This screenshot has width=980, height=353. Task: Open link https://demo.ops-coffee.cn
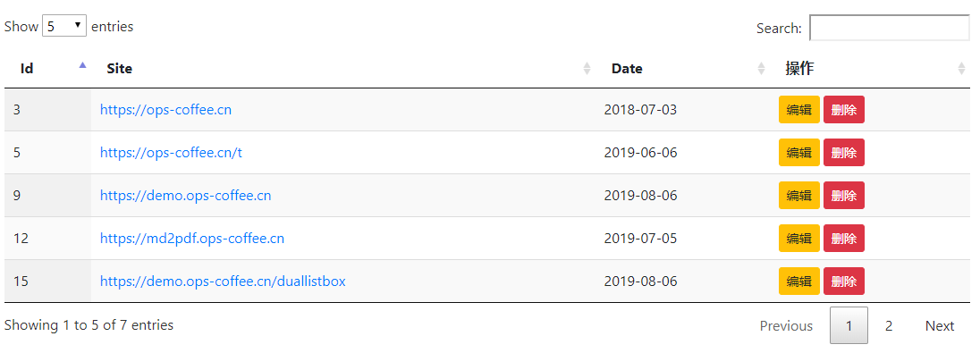point(186,196)
